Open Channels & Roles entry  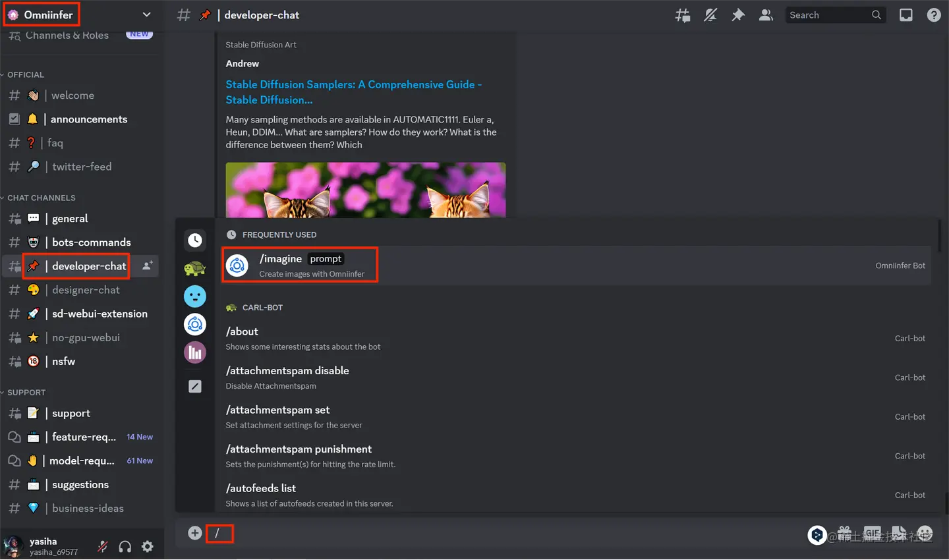click(80, 36)
